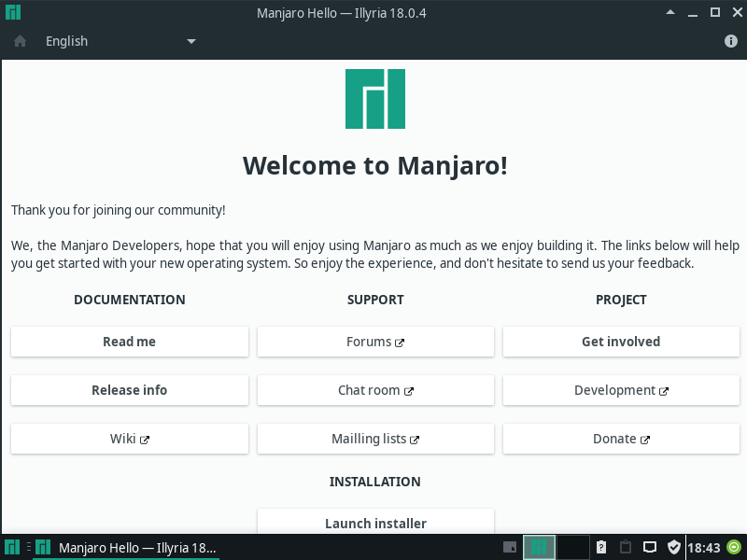Click the PROJECT heading
The height and width of the screenshot is (560, 747).
click(621, 300)
